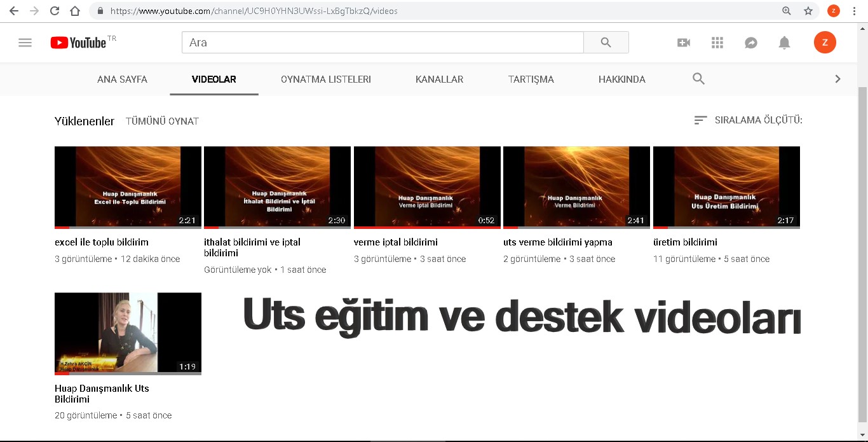This screenshot has width=868, height=442.
Task: Reload the page with the refresh icon
Action: 55,11
